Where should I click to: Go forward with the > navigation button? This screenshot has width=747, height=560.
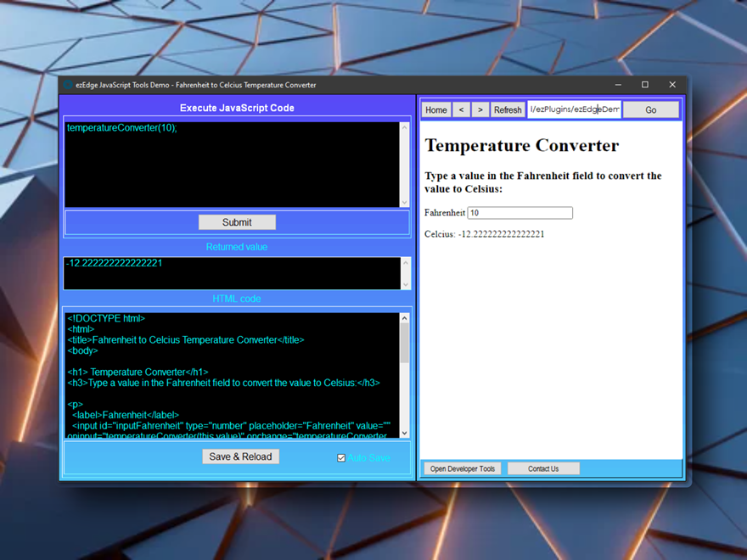click(x=480, y=109)
